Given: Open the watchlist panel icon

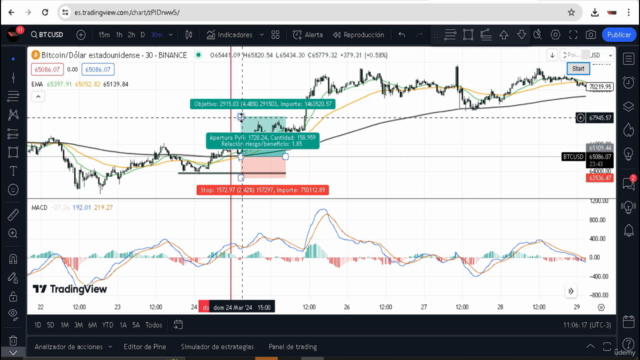Looking at the screenshot, I should tap(629, 59).
